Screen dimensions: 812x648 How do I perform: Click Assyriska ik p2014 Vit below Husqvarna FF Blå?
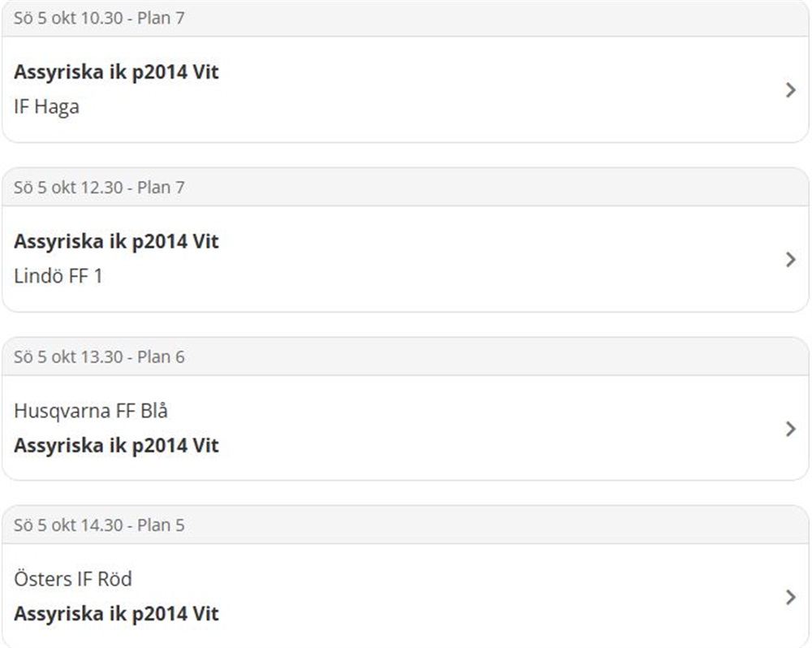116,446
